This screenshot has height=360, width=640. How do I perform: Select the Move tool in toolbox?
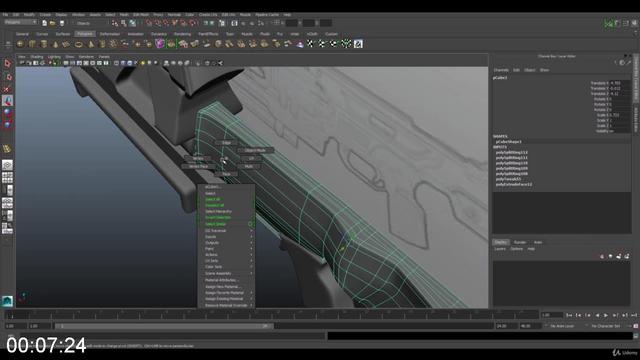(7, 100)
